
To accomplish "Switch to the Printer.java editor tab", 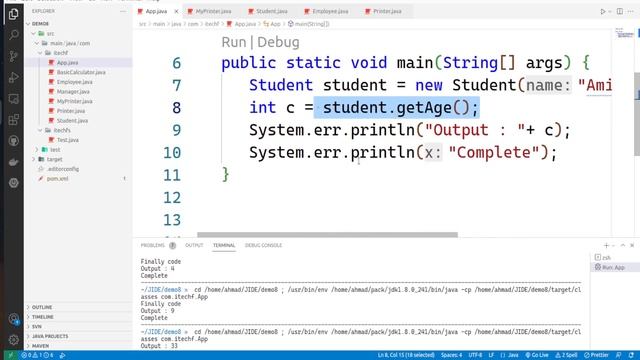I will pos(387,11).
